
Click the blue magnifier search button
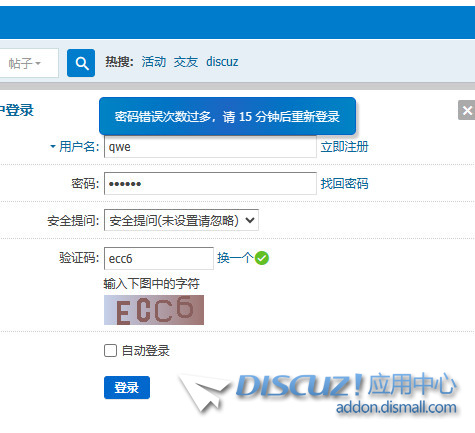(x=81, y=63)
